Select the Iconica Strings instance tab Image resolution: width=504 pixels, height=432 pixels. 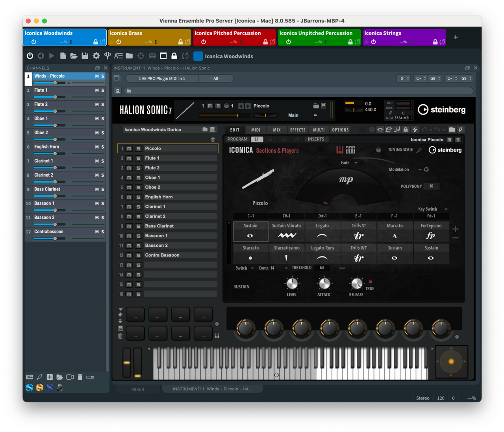click(404, 37)
